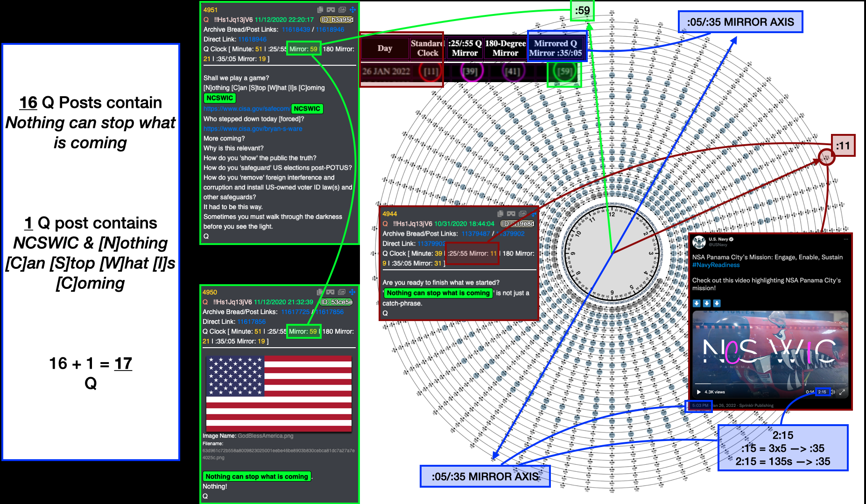Select post number 4951
Image resolution: width=866 pixels, height=504 pixels.
click(x=211, y=10)
